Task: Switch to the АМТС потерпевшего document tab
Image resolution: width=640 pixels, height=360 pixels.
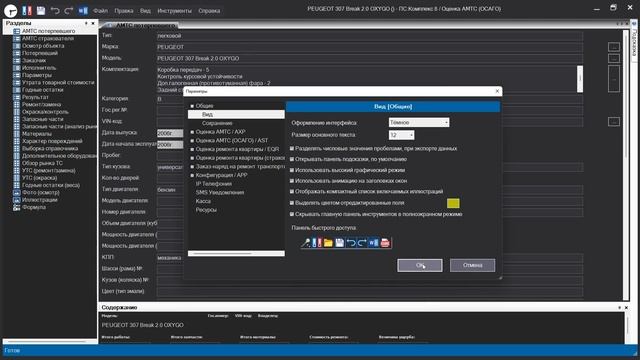Action: [x=141, y=25]
